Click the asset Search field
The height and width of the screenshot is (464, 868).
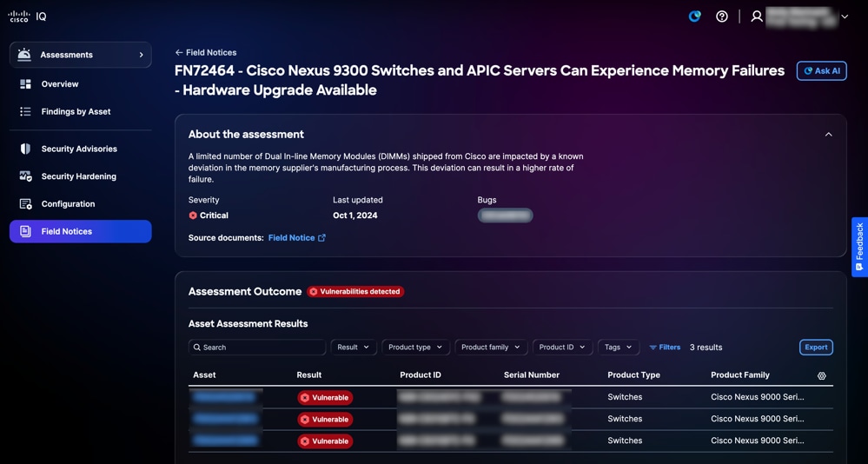[257, 348]
